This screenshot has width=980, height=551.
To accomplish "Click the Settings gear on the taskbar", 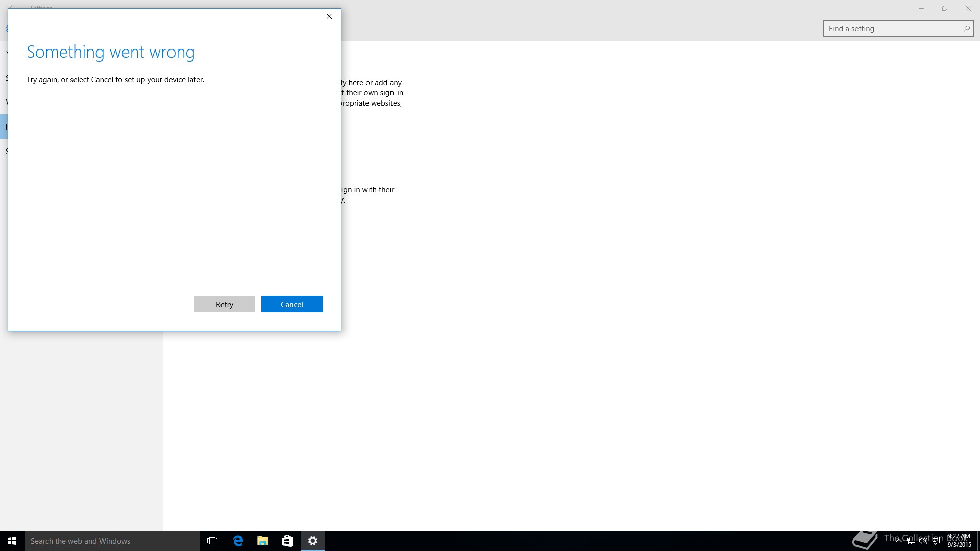I will [313, 541].
